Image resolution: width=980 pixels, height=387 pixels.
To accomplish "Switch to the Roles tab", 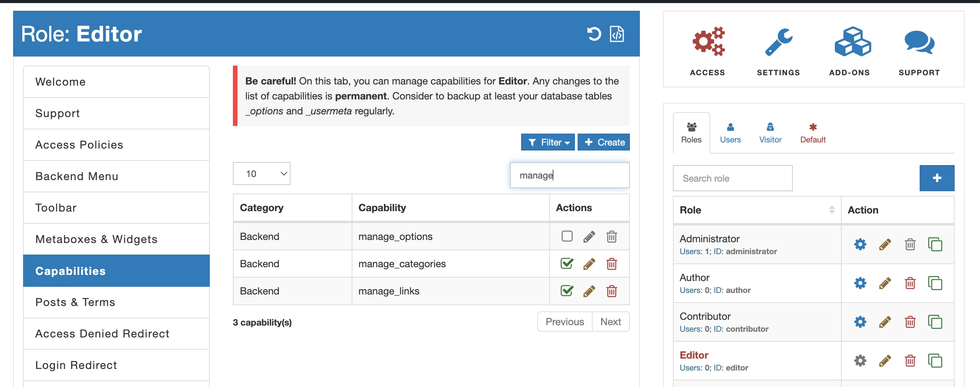I will (691, 133).
